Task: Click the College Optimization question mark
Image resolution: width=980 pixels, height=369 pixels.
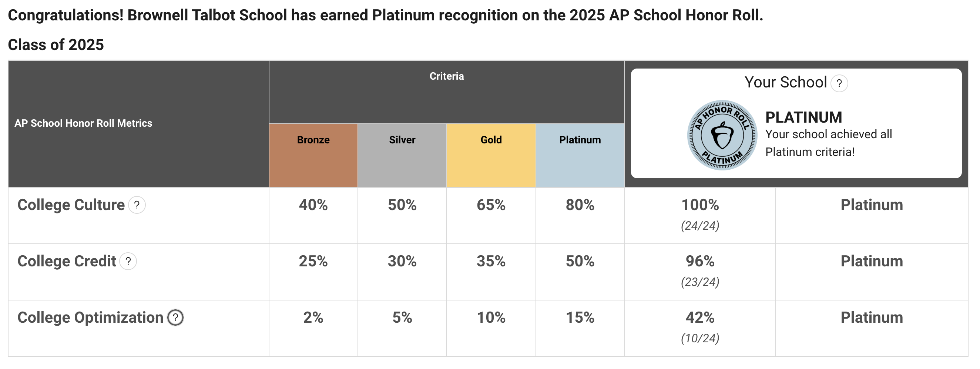Action: (175, 318)
